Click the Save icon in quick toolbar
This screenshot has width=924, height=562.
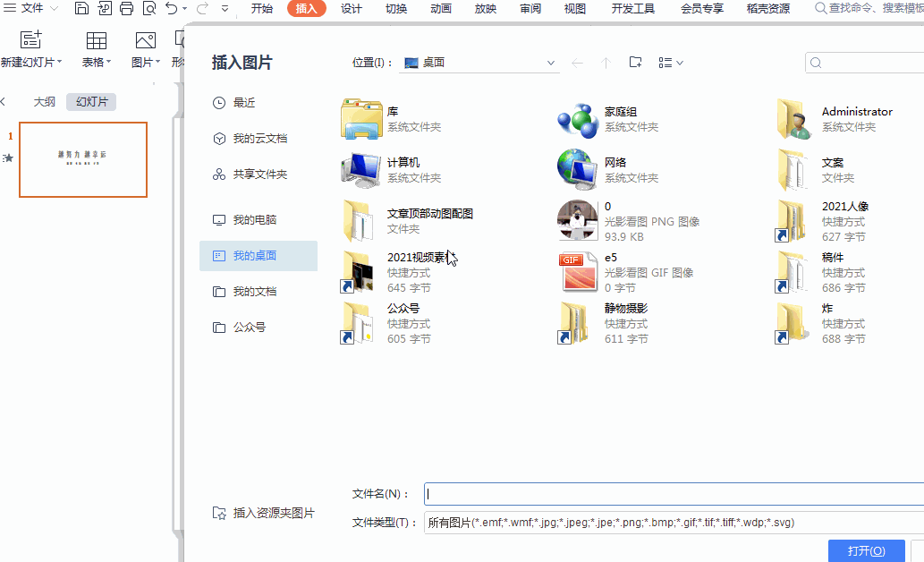click(x=81, y=9)
